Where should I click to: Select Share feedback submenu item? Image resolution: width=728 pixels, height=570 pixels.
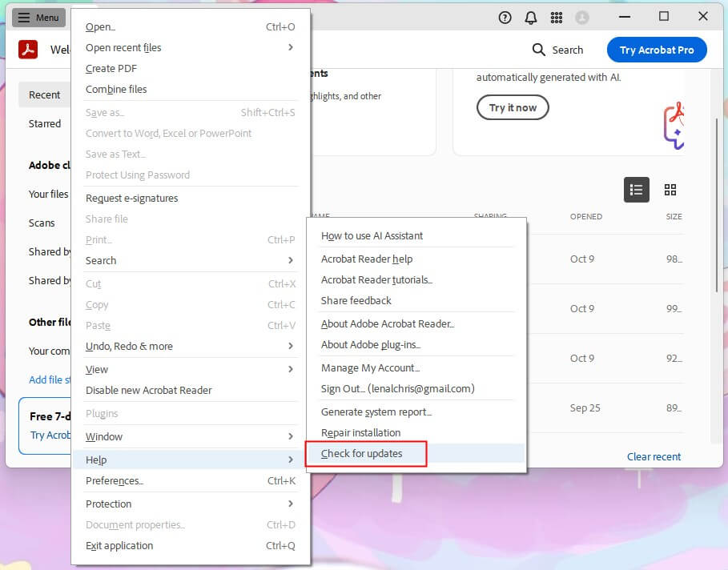click(x=416, y=301)
